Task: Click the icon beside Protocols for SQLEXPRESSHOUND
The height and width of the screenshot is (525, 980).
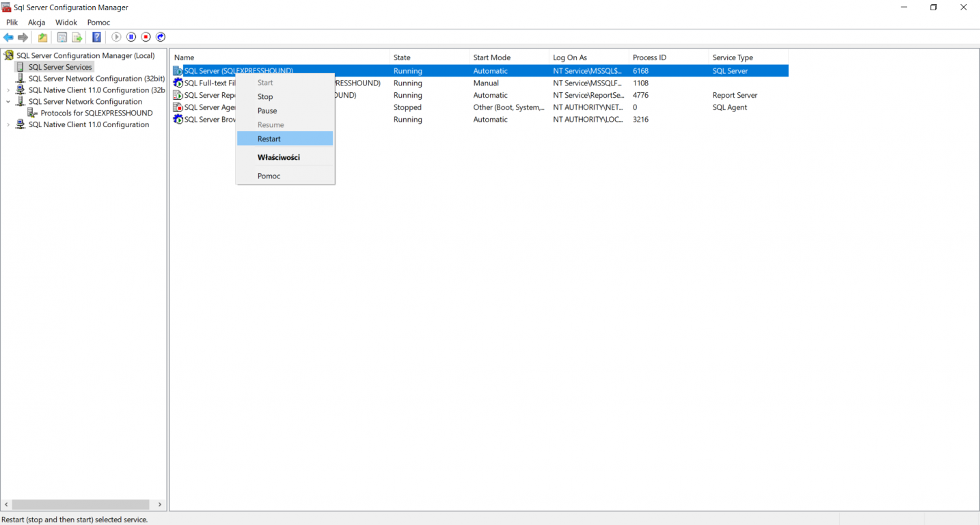Action: [33, 113]
